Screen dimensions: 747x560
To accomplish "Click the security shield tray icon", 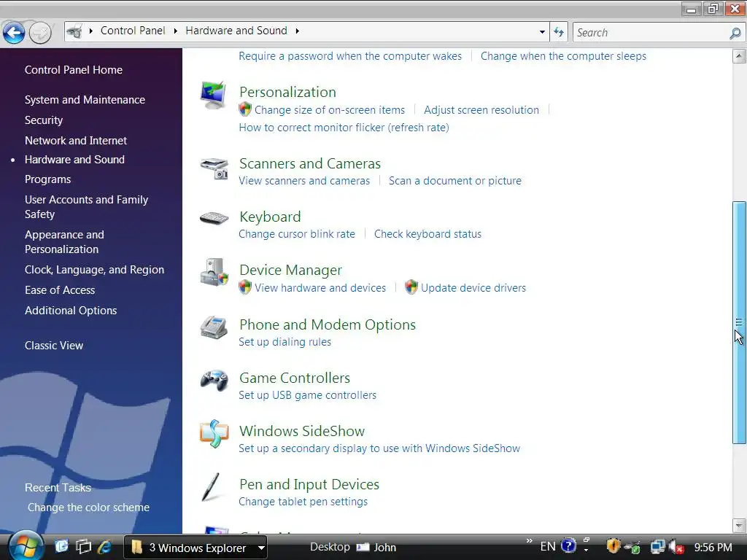I will click(613, 546).
